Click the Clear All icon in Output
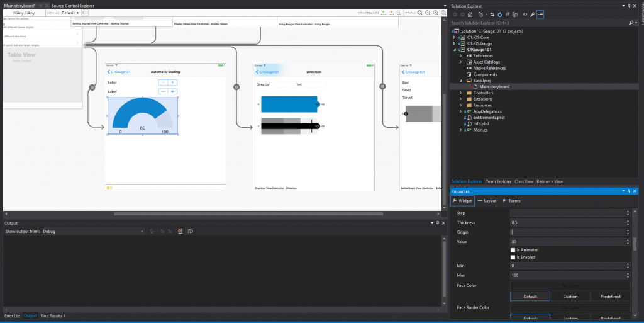 click(x=180, y=231)
